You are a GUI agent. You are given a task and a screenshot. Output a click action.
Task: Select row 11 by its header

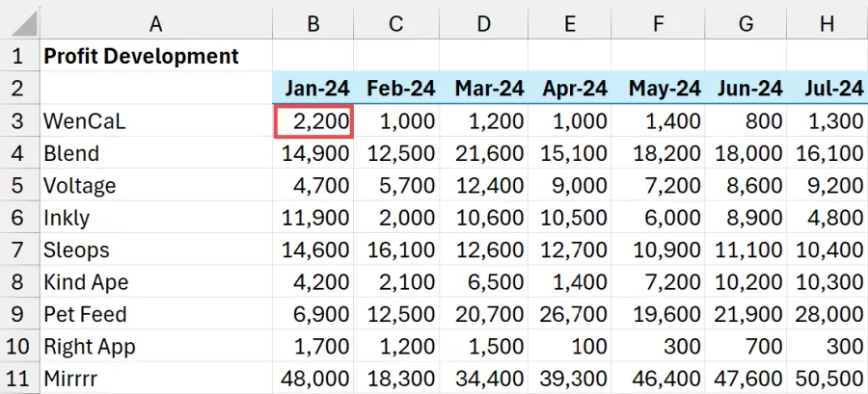click(x=18, y=379)
